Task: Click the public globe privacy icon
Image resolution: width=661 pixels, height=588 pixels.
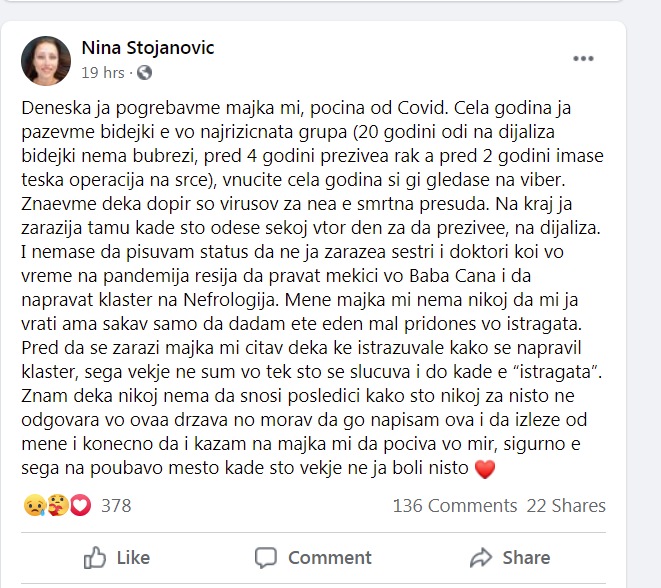Action: pos(144,73)
